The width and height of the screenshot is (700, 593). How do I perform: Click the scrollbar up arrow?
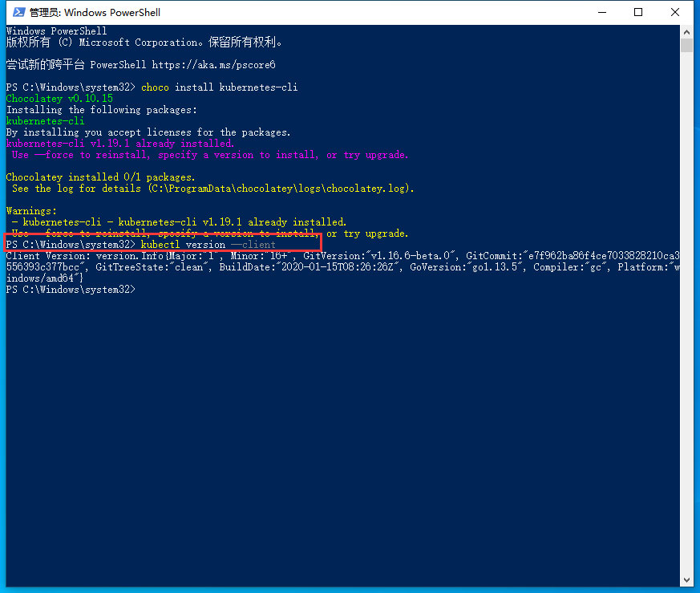point(686,30)
